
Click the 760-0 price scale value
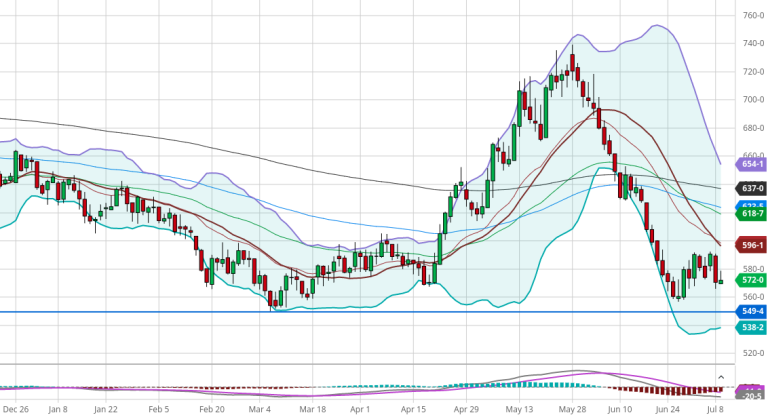tap(752, 16)
